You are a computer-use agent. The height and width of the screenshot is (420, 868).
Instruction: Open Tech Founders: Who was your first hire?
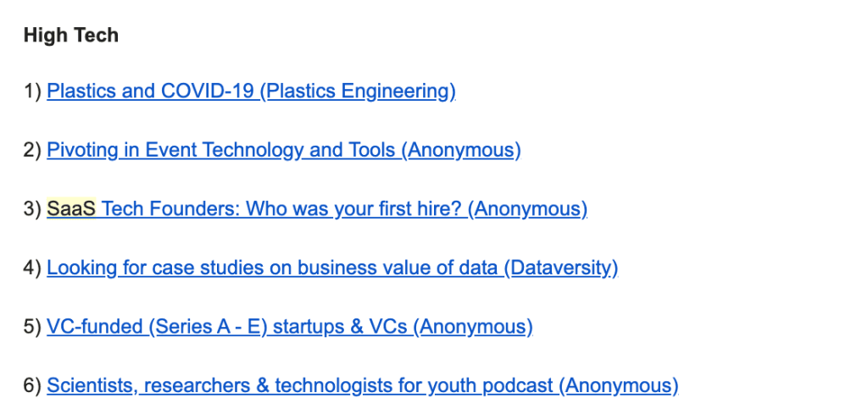pos(281,208)
